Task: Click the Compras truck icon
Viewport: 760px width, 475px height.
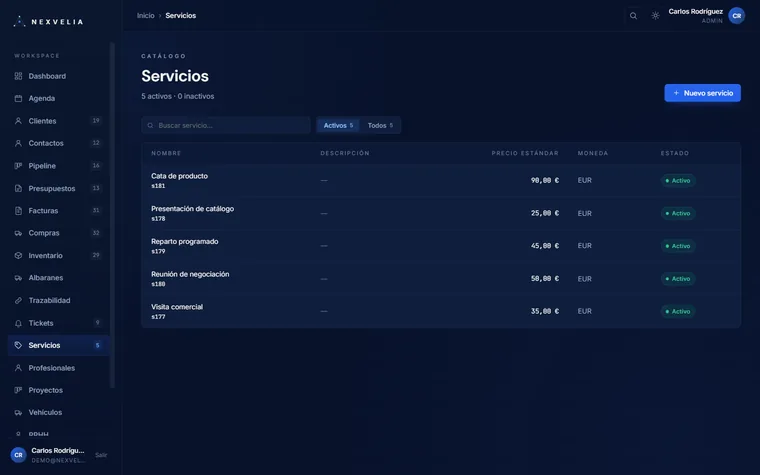Action: tap(18, 233)
